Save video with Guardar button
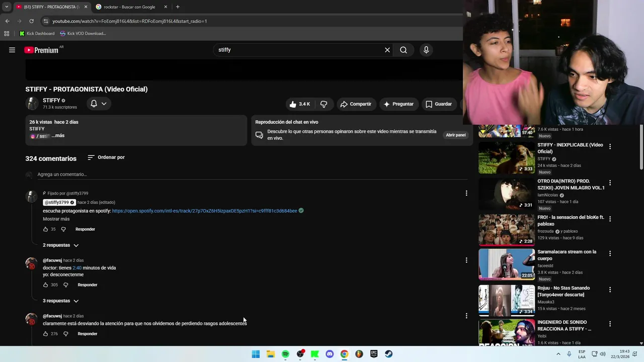The image size is (644, 362). [439, 104]
